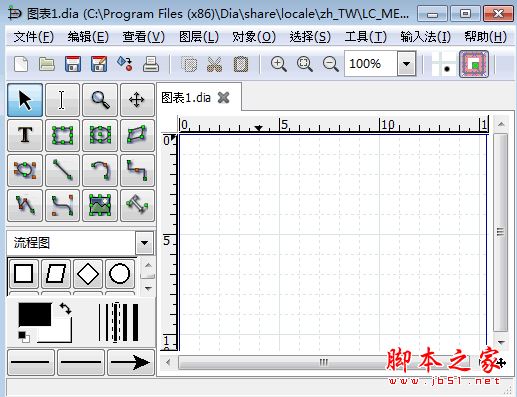
Task: Open the 查看(V) menu
Action: click(x=143, y=36)
